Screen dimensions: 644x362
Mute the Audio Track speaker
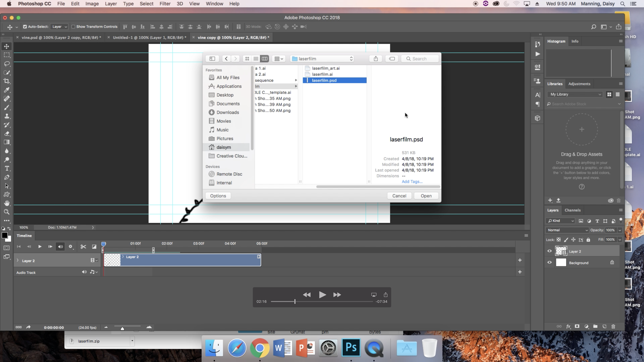(84, 272)
